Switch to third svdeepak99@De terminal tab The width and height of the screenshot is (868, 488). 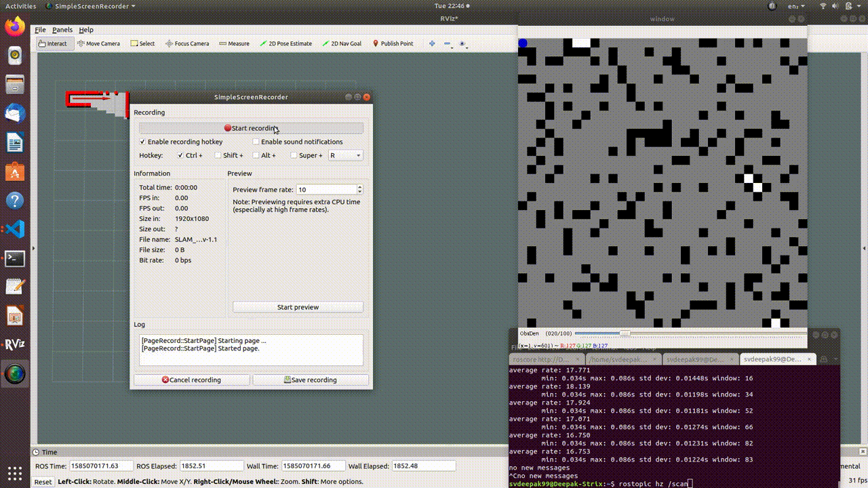pyautogui.click(x=700, y=359)
